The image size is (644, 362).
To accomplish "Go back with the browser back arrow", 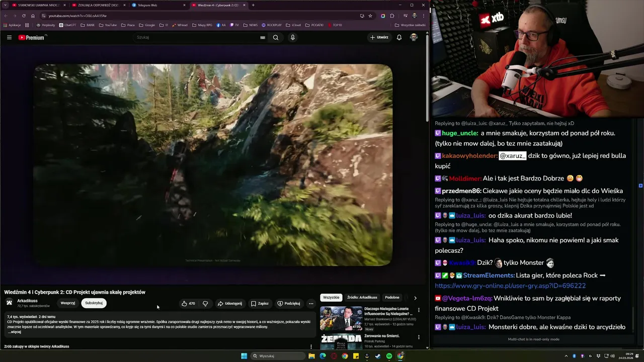I will [6, 16].
